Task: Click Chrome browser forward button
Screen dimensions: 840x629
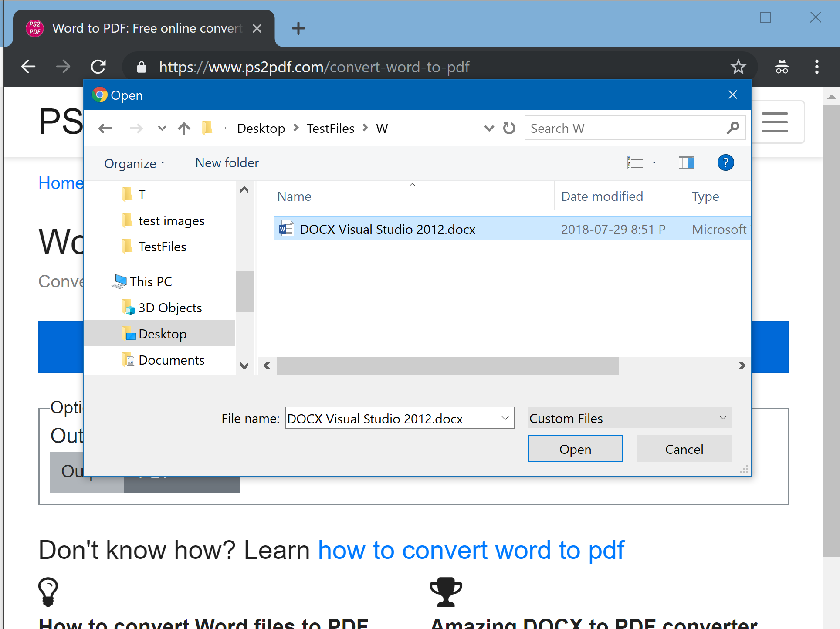Action: coord(63,67)
